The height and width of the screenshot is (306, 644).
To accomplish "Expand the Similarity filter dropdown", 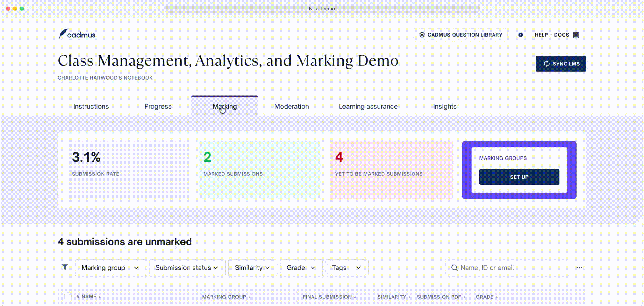I will click(x=252, y=268).
